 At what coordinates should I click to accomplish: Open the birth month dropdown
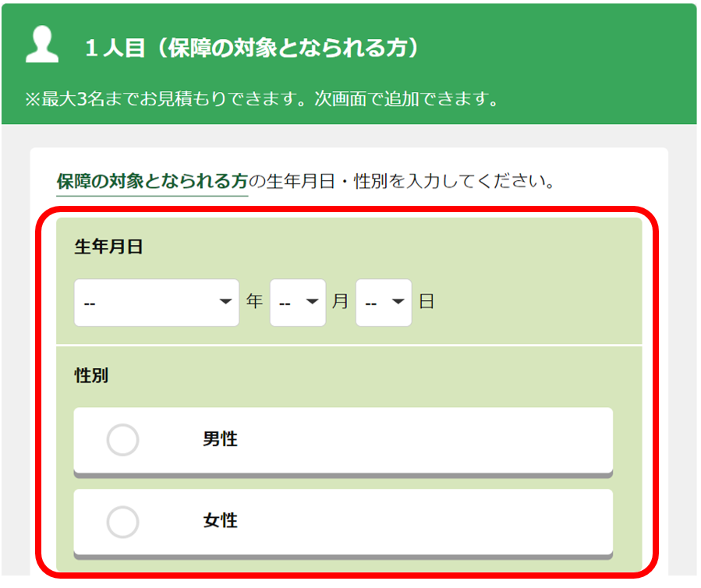[x=297, y=303]
